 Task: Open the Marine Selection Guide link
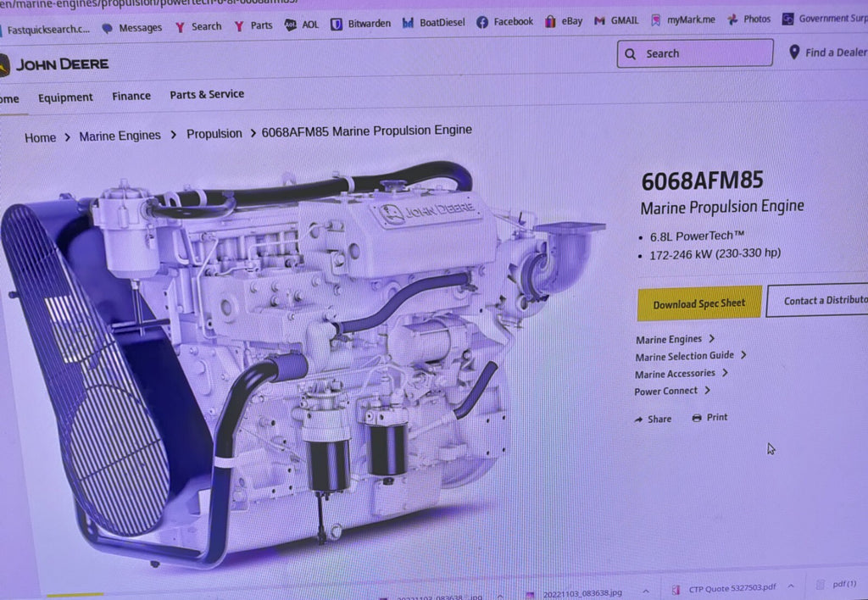[x=684, y=356]
